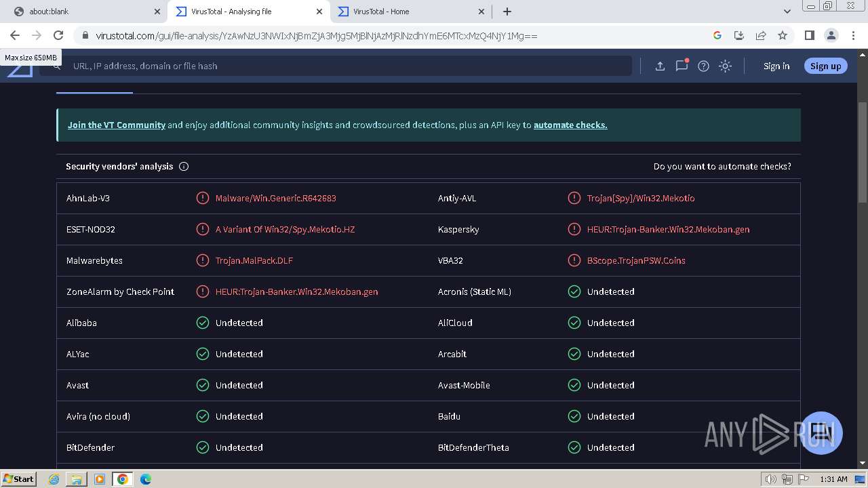The image size is (868, 488).
Task: Click the alert icon for VBA32 detection
Action: [574, 260]
